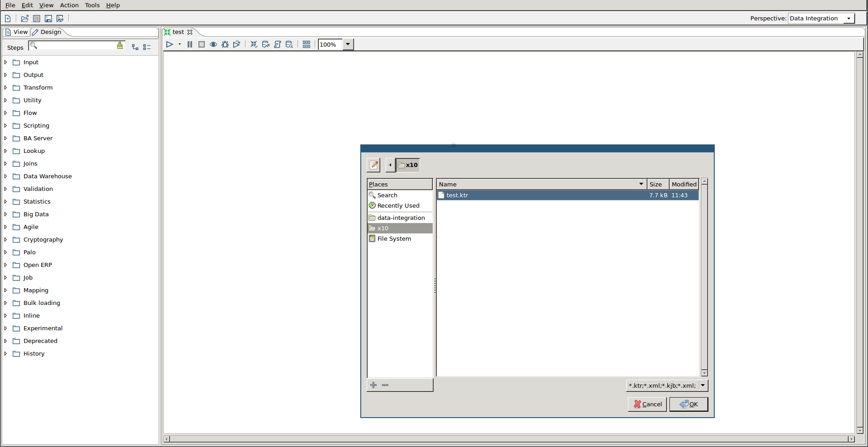Click the New file icon in the main toolbar
The width and height of the screenshot is (868, 447).
point(8,19)
